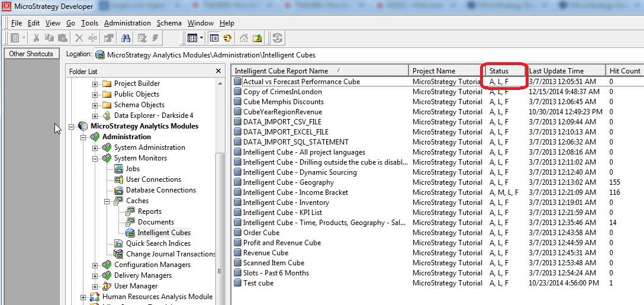The image size is (644, 305).
Task: Collapse the Administration tree node
Action: click(x=83, y=137)
